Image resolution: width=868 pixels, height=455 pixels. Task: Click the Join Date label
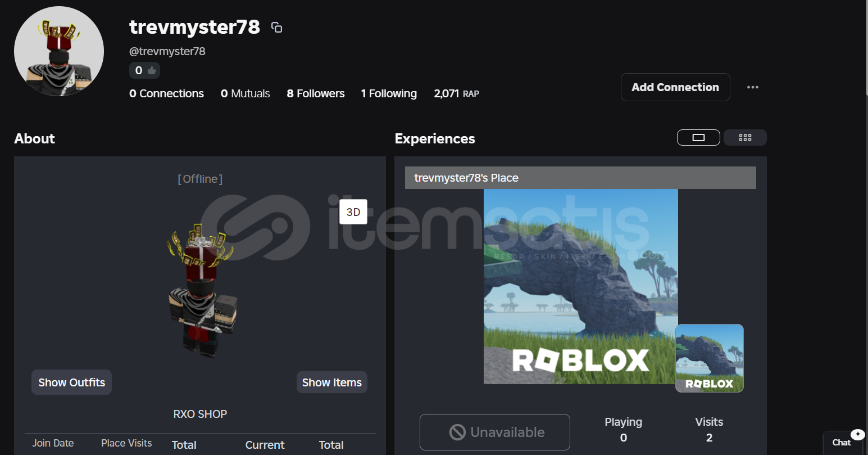coord(53,443)
